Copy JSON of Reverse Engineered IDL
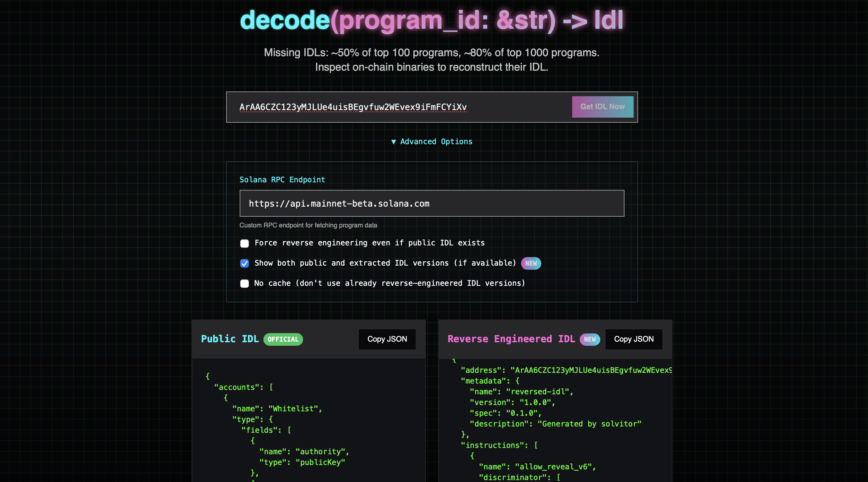Viewport: 868px width, 482px height. coord(633,339)
